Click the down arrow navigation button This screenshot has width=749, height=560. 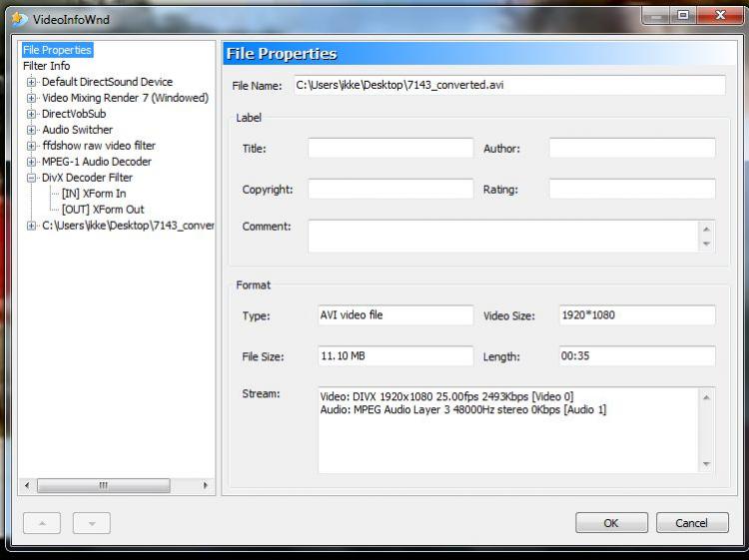click(91, 523)
